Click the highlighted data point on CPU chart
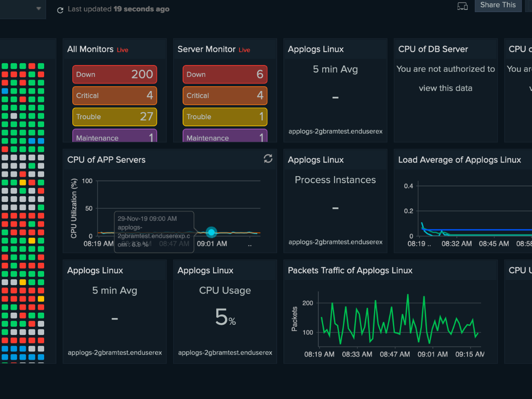This screenshot has width=532, height=399. [x=211, y=232]
